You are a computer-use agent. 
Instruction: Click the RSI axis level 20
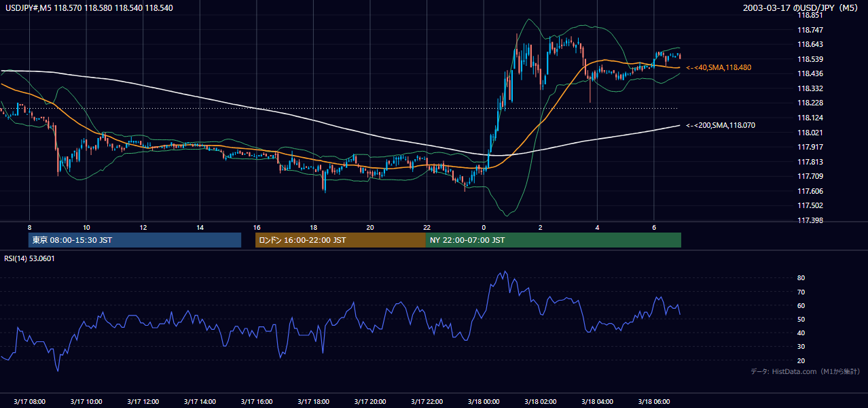click(x=801, y=360)
